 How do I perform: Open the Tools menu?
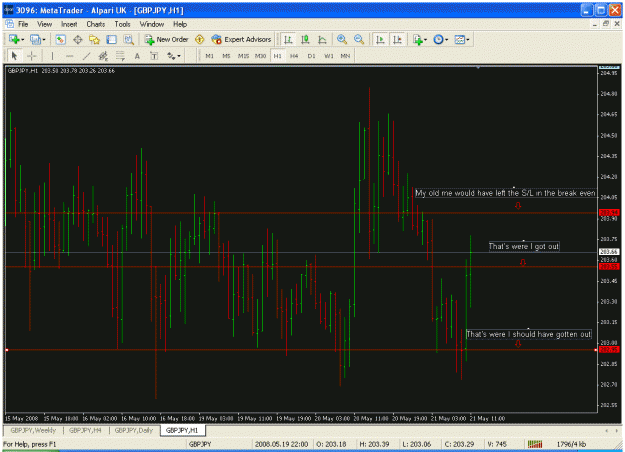[122, 24]
